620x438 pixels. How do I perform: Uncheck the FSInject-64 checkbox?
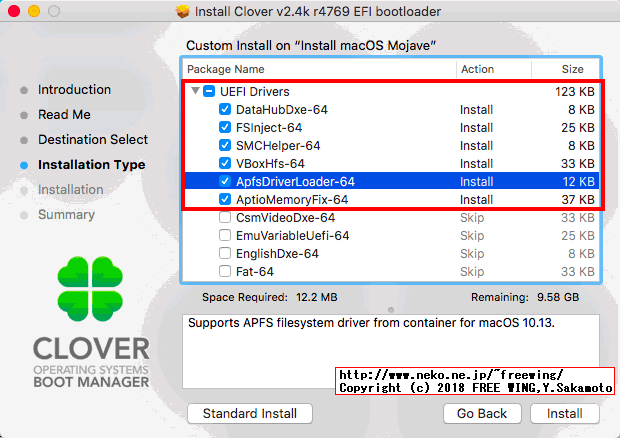225,127
